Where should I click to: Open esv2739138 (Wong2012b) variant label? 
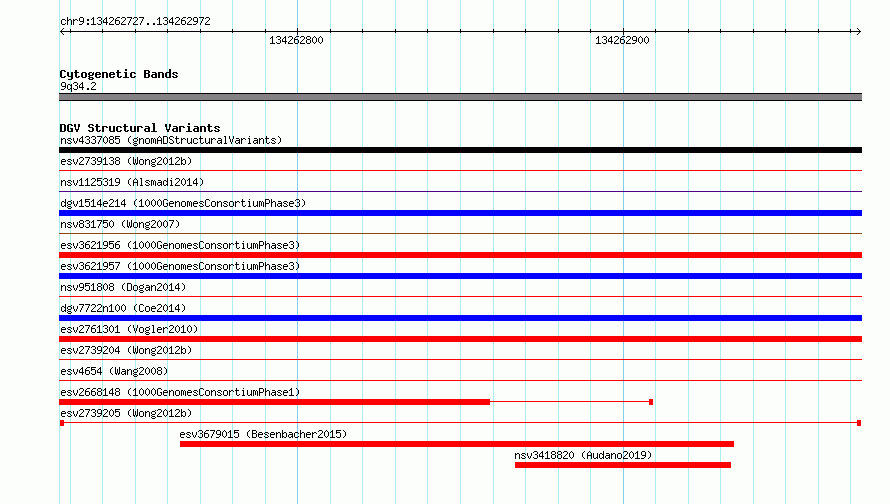click(126, 161)
